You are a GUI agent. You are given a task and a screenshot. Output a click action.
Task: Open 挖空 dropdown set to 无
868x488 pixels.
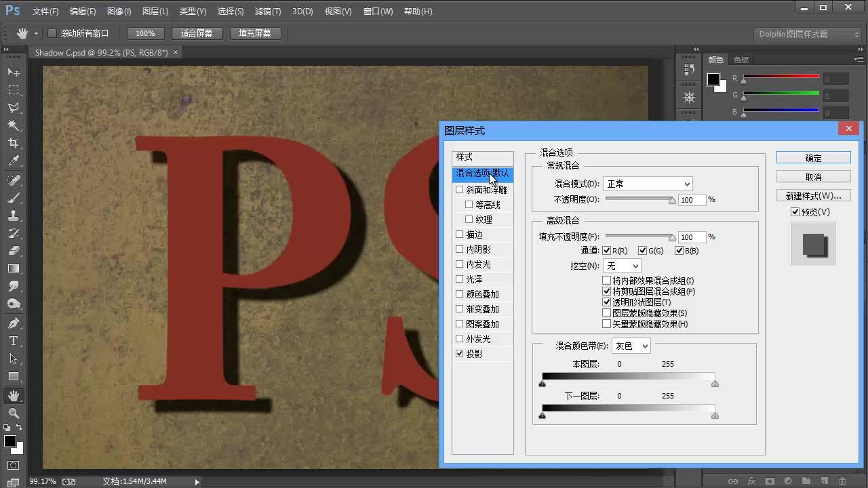pos(622,266)
